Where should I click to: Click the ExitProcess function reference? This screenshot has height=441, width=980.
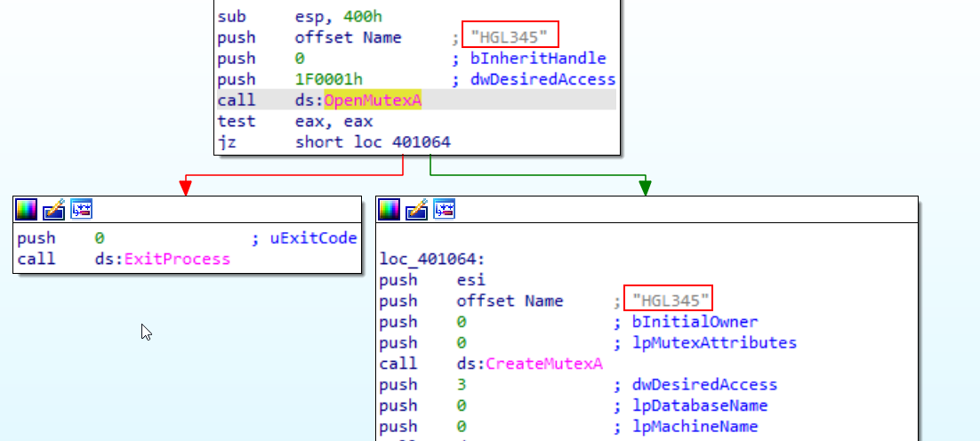(177, 259)
